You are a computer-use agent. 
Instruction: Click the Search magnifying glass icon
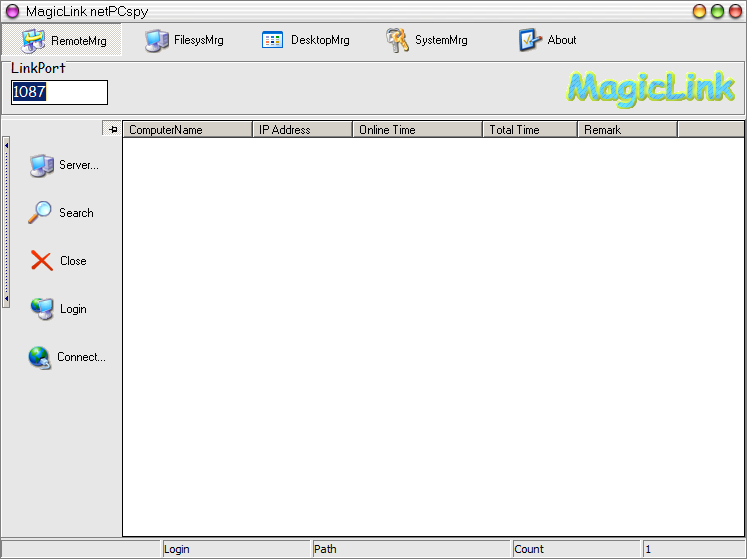click(x=40, y=213)
